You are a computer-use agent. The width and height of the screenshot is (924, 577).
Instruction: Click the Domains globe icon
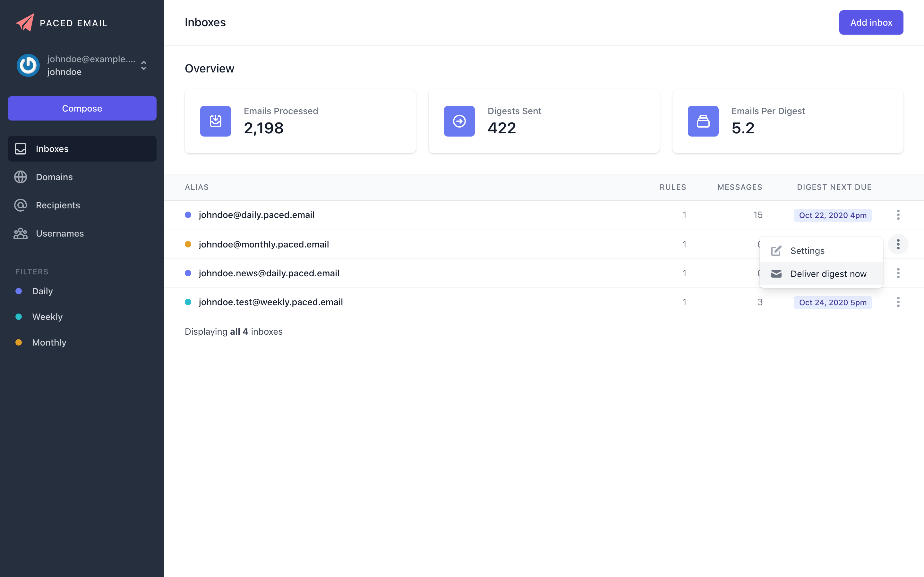pos(20,177)
